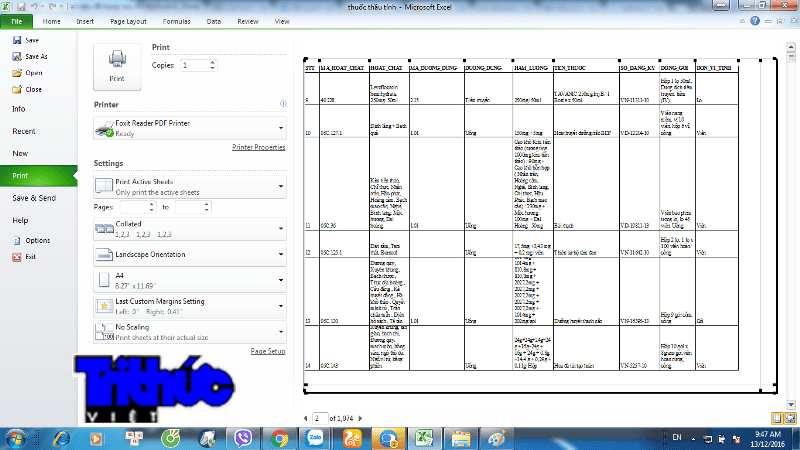Switch to the Insert ribbon tab
800x450 pixels.
85,21
